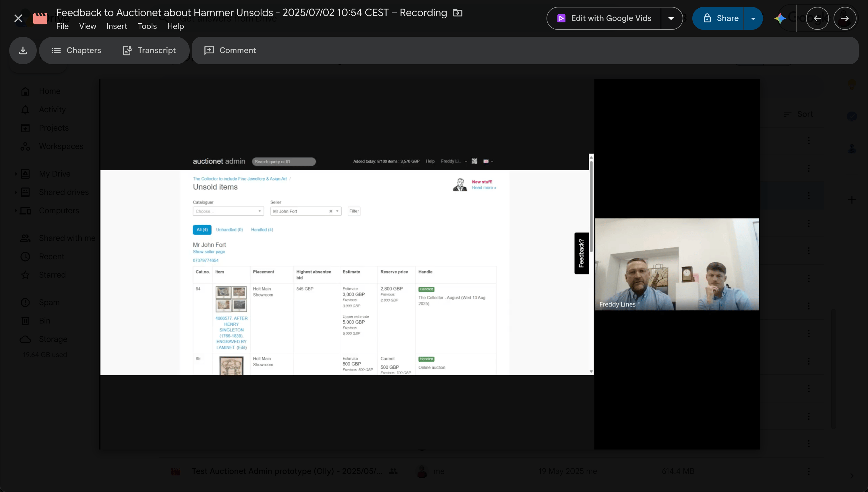Click the Spam icon in Drive sidebar
The width and height of the screenshot is (868, 492).
(x=25, y=303)
